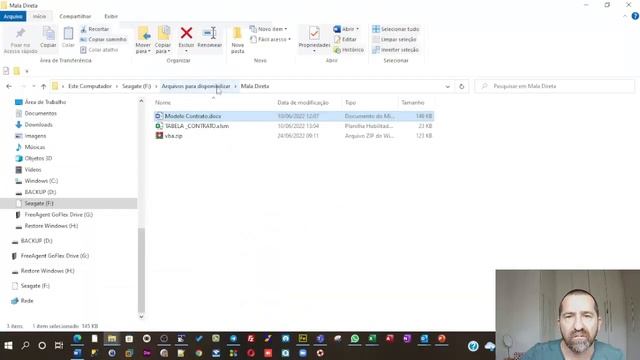640x360 pixels.
Task: Click Limpar seleção
Action: (x=394, y=39)
